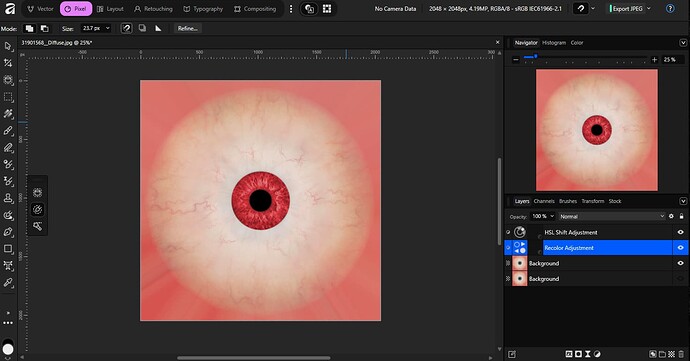Click the overlapping shapes icon beside the grid icon
The image size is (690, 361).
click(x=310, y=9)
